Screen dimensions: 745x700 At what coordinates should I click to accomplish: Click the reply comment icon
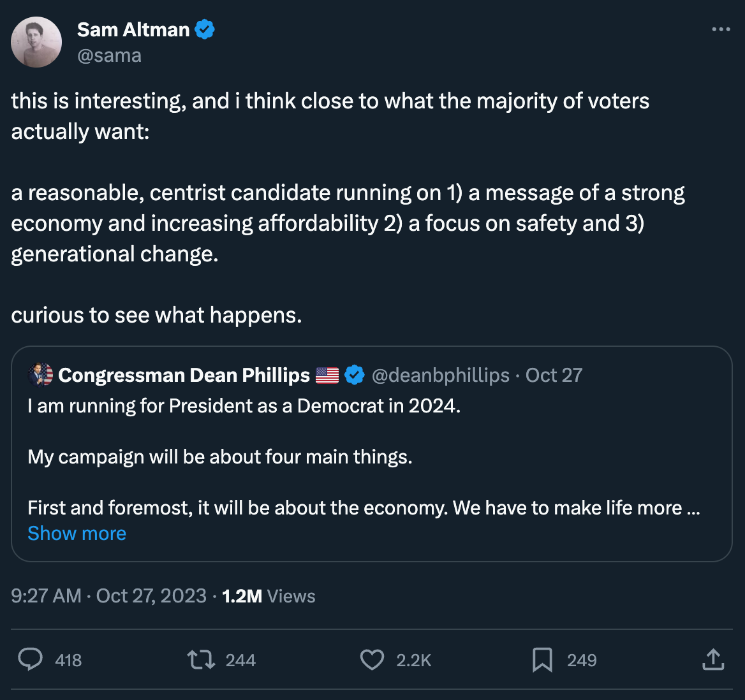click(x=30, y=660)
